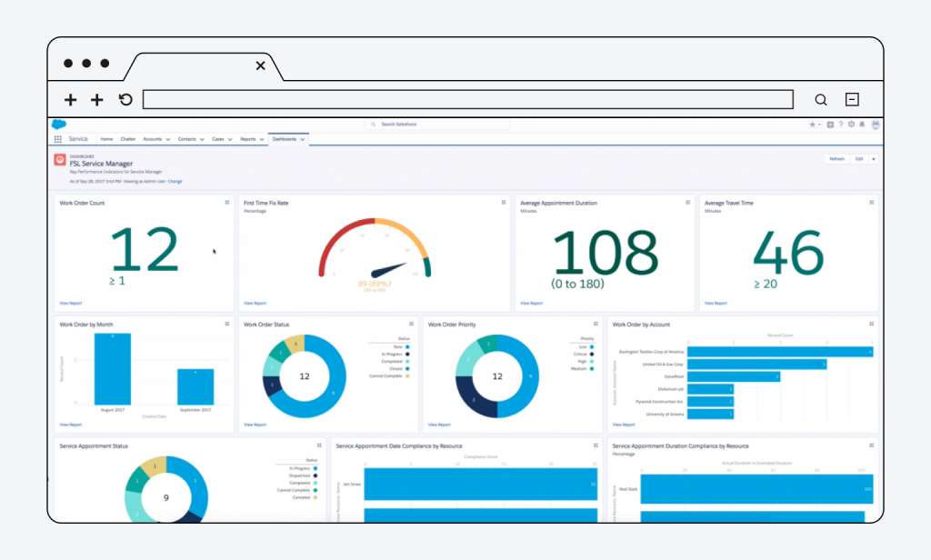Open the Setup gear icon
Image resolution: width=931 pixels, height=560 pixels.
tap(851, 125)
